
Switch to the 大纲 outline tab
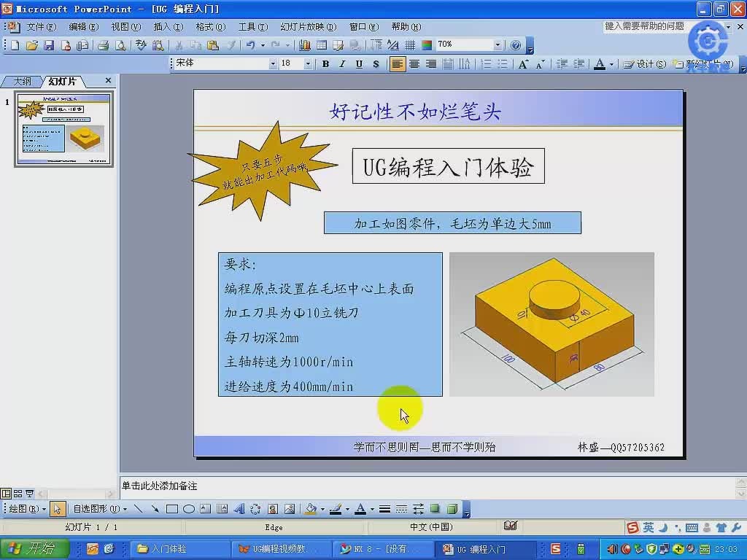(x=22, y=82)
